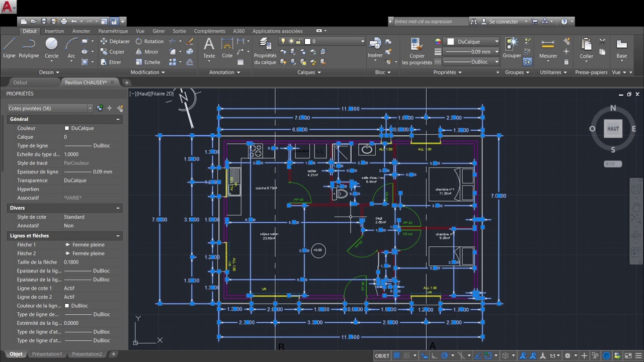This screenshot has height=362, width=644.
Task: Click the quick calculator icon in Utilitaires
Action: [567, 62]
